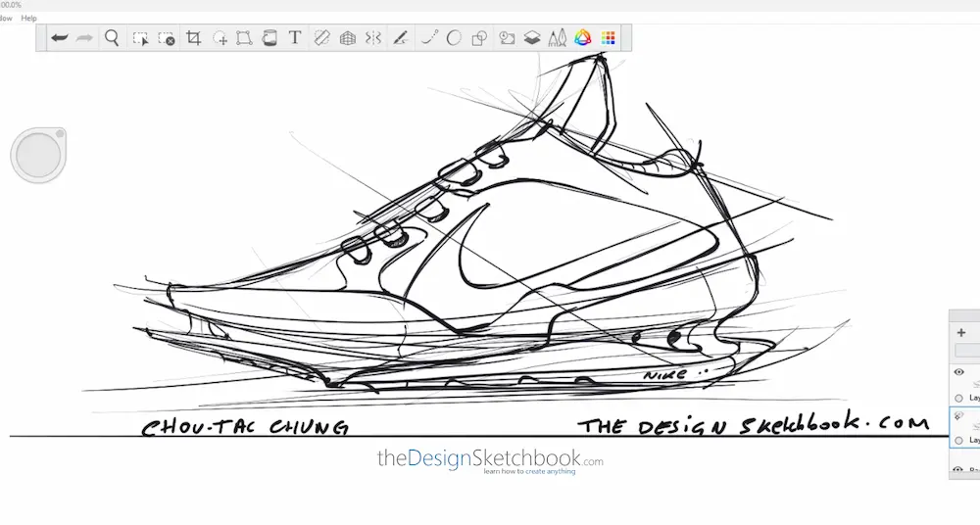Open the Brush Palette icon
The image size is (980, 525).
(557, 39)
